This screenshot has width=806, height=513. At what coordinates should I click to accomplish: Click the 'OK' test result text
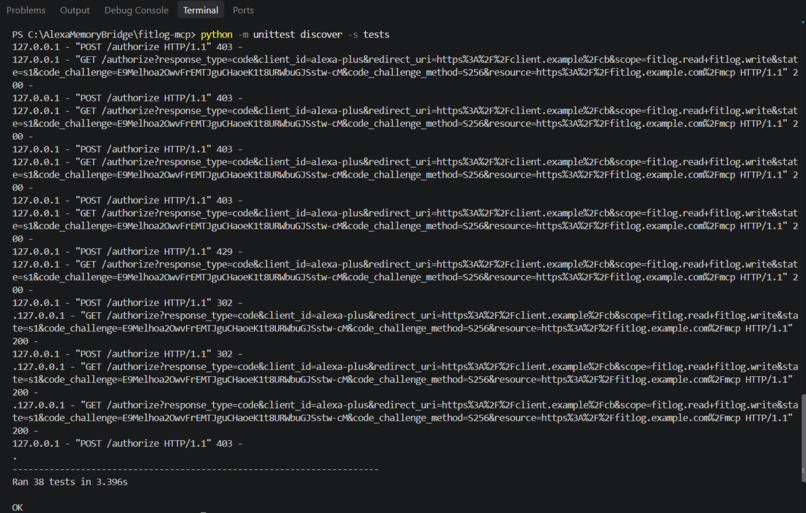(17, 507)
